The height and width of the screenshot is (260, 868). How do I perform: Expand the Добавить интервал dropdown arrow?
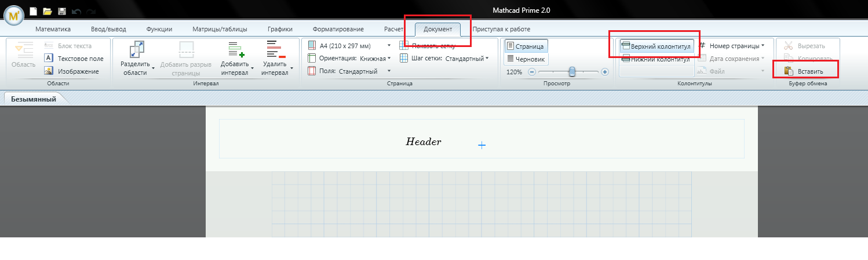(253, 68)
